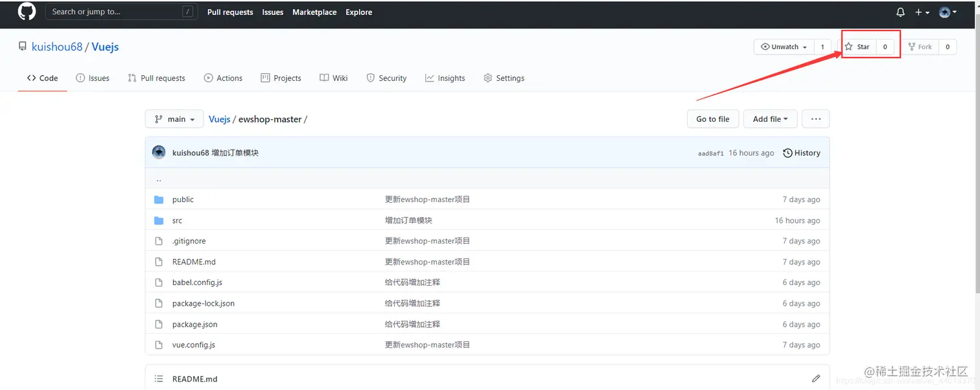Screen dimensions: 980x390
Task: Click the Fork button
Action: [x=920, y=47]
